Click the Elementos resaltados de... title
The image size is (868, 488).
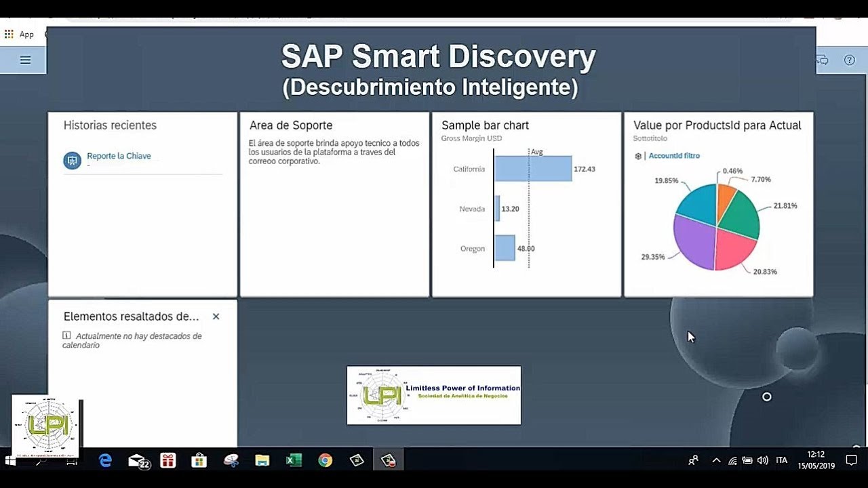(x=131, y=317)
